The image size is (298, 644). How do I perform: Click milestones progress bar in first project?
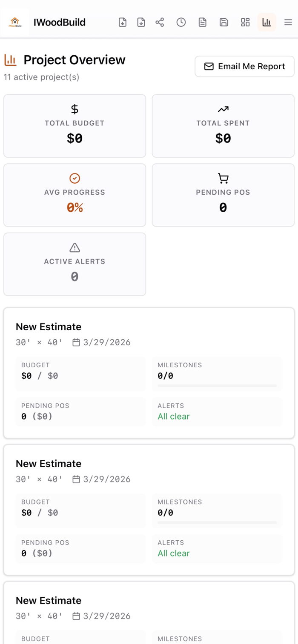pos(217,386)
